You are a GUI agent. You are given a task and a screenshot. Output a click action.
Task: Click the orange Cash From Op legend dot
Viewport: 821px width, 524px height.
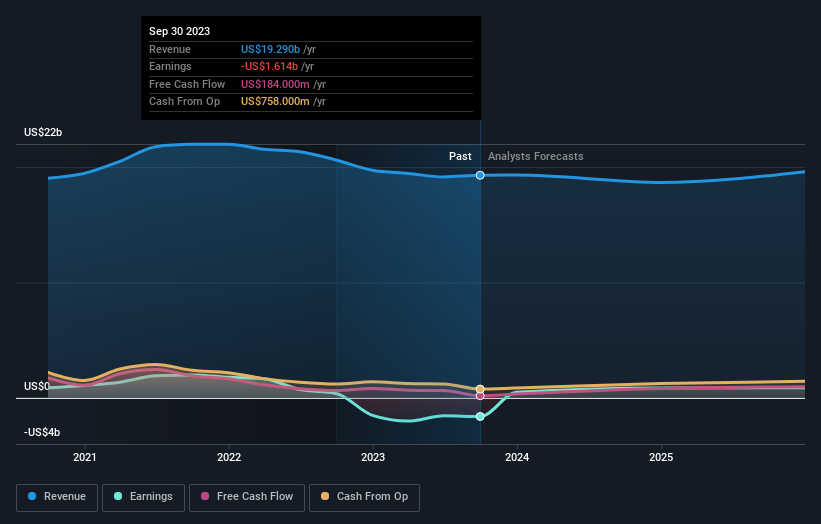(325, 496)
